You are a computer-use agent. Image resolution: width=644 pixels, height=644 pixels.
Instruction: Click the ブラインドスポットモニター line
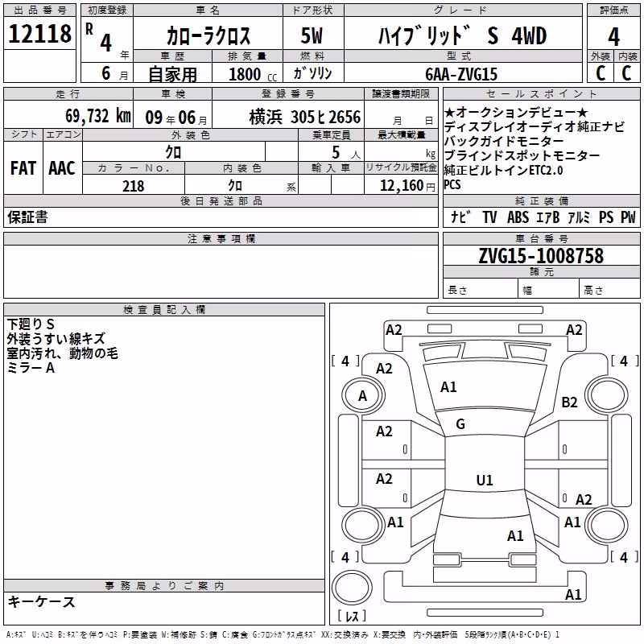click(522, 155)
